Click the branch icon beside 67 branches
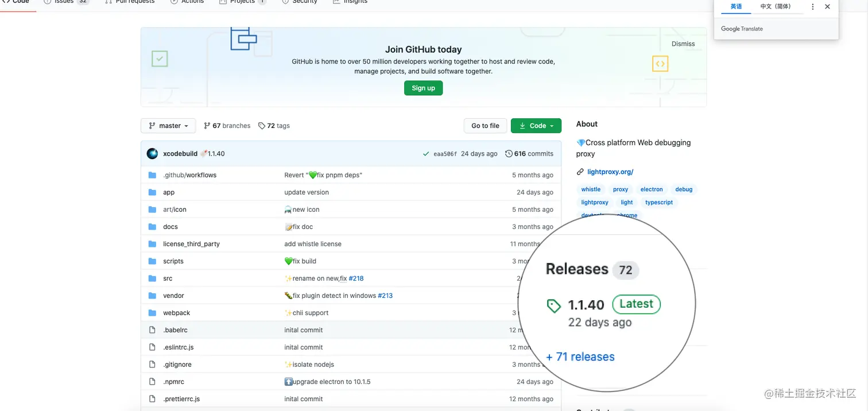Image resolution: width=868 pixels, height=411 pixels. tap(207, 126)
